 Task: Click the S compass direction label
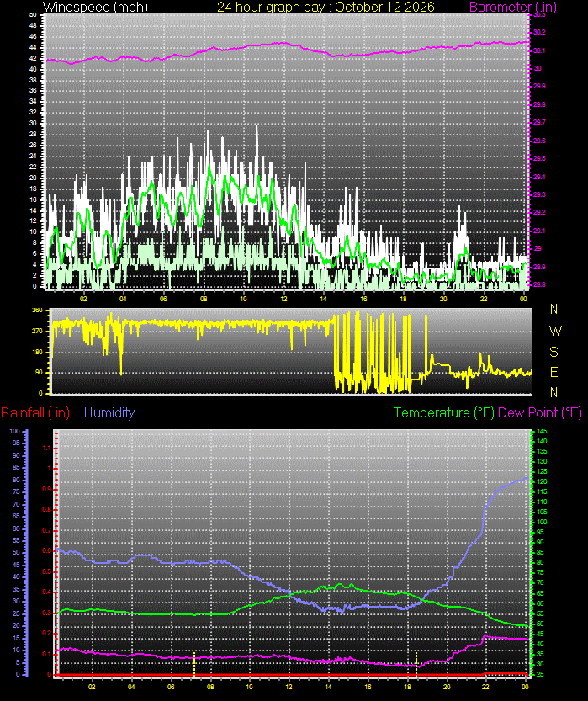pos(554,352)
